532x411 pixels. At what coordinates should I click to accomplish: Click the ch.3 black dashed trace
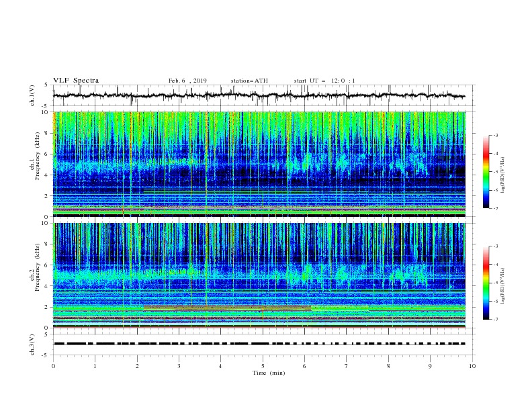(259, 344)
